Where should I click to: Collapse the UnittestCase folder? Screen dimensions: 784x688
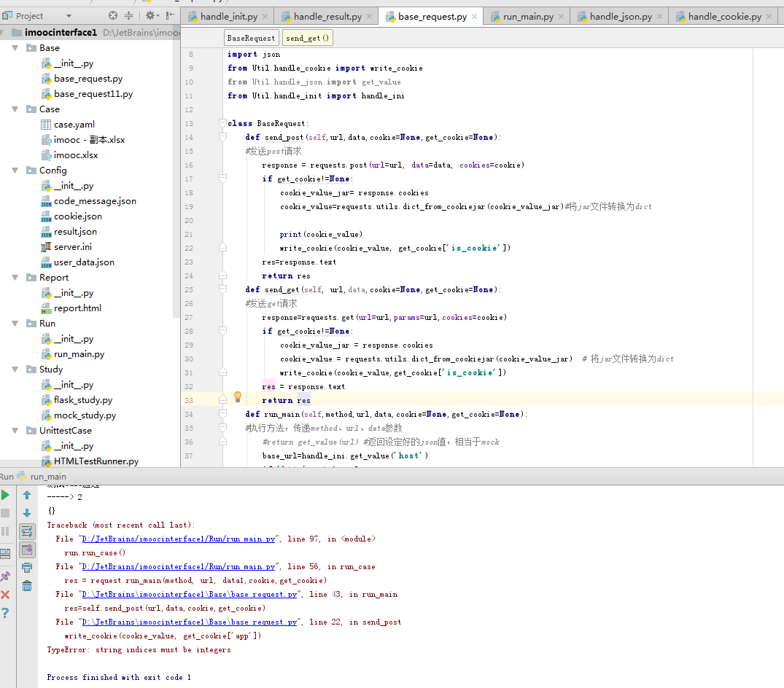click(x=15, y=431)
